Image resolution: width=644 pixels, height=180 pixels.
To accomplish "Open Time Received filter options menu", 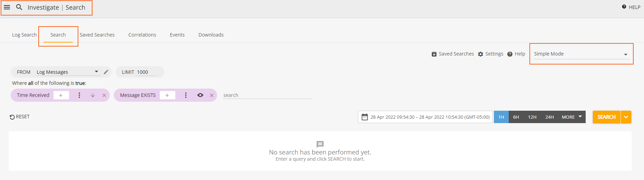I will (79, 95).
